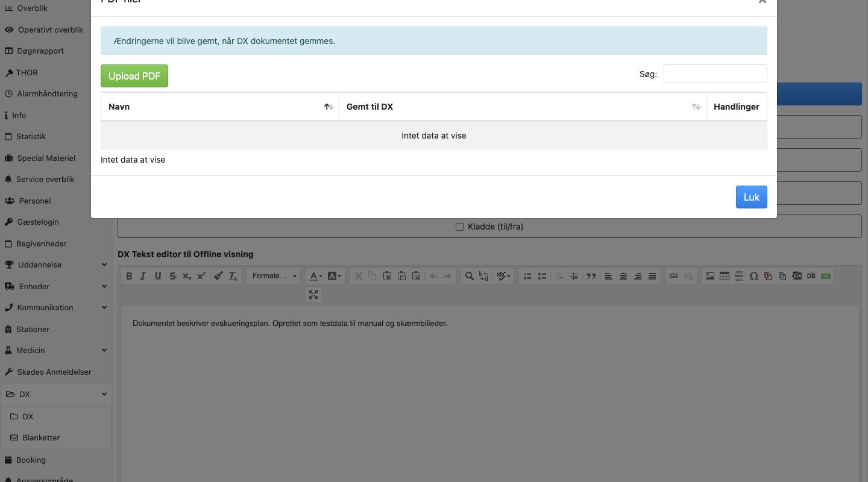
Task: Insert a hyperlink via the link icon
Action: (x=674, y=276)
